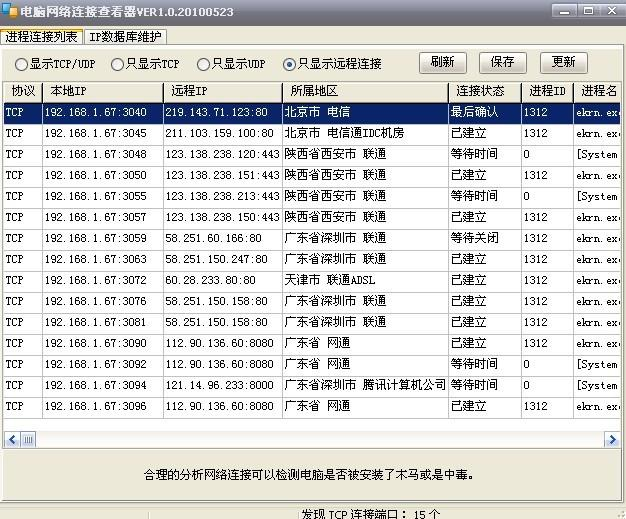
Task: Click local IP 192.168.1.67:3081 cell
Action: tap(103, 323)
